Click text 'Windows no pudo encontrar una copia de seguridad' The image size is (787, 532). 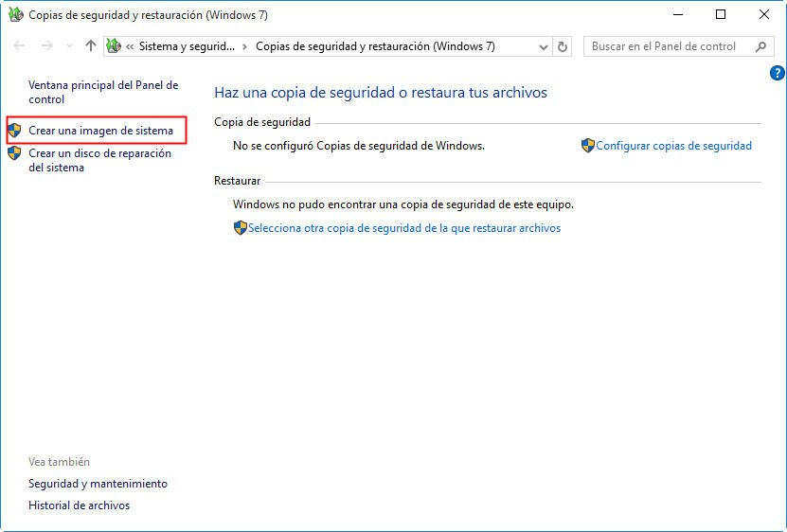tap(403, 204)
